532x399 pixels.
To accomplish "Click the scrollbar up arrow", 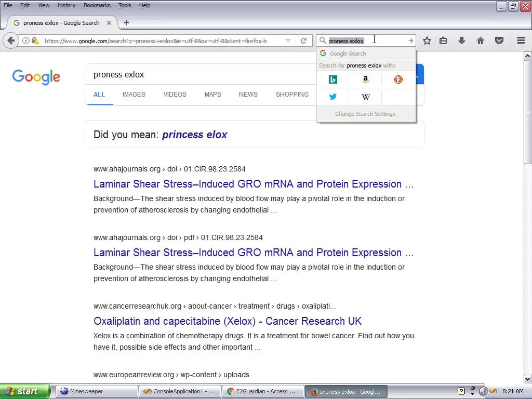I will (x=528, y=56).
